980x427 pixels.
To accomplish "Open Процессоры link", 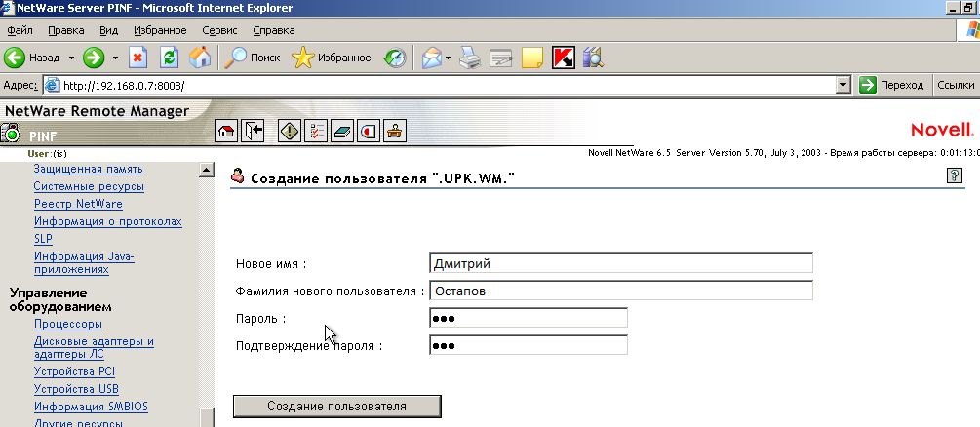I will tap(68, 324).
